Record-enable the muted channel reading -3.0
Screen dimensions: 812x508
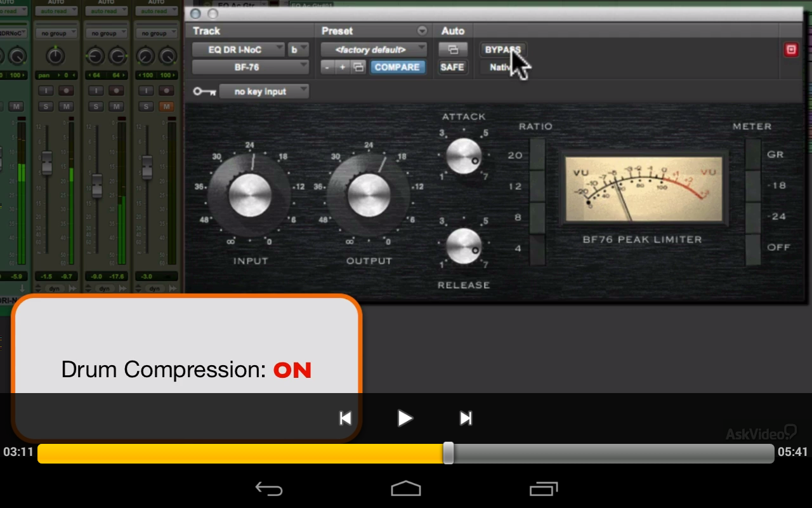(167, 91)
